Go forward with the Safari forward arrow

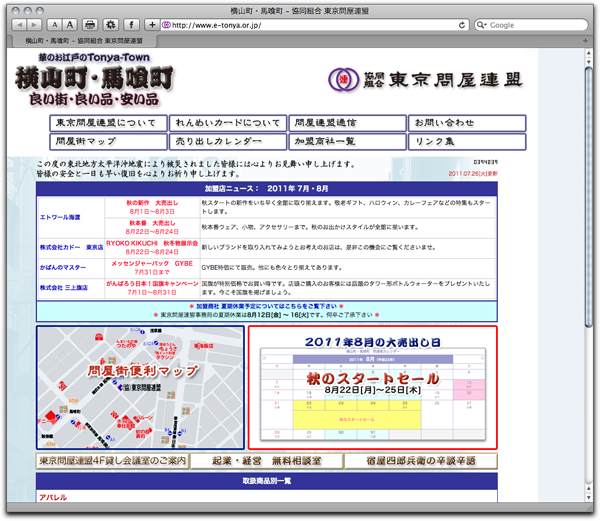pyautogui.click(x=34, y=25)
